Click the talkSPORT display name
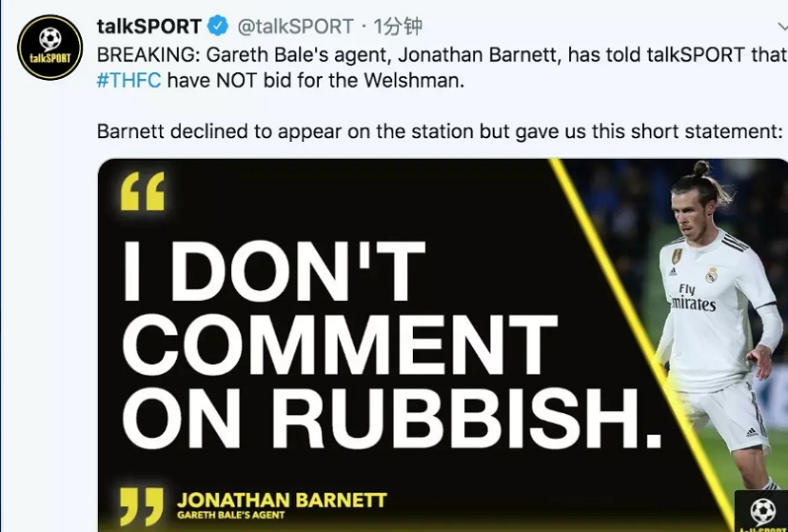Screen dimensions: 788x532 pos(149,26)
